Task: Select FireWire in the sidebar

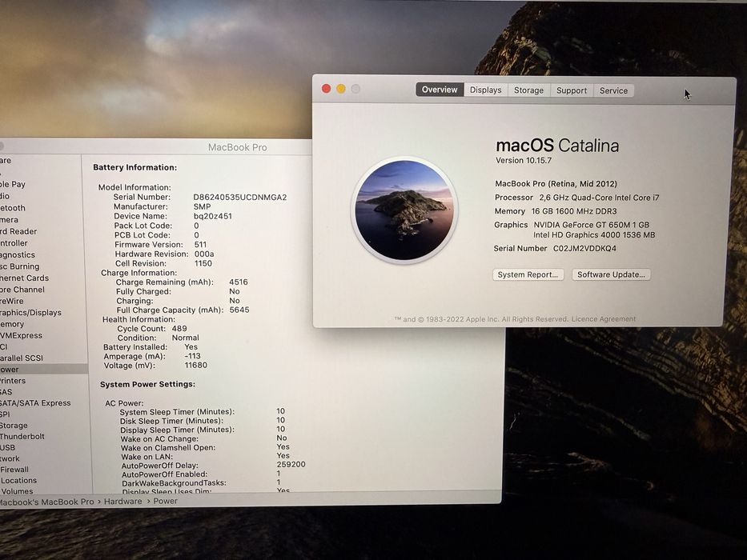Action: pos(11,301)
